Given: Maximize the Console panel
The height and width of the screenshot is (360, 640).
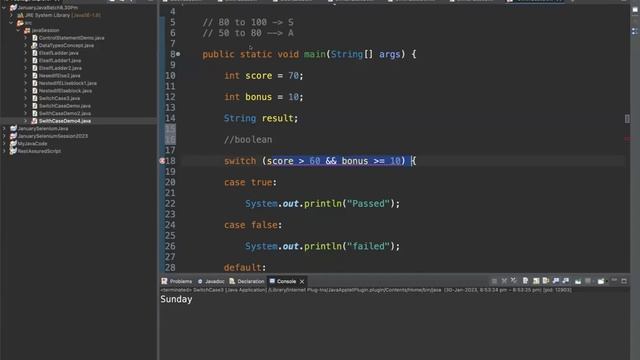Looking at the screenshot, I should point(624,281).
